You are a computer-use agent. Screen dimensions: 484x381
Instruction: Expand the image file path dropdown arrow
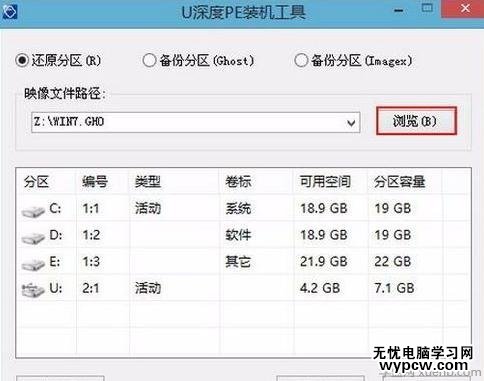(x=351, y=123)
